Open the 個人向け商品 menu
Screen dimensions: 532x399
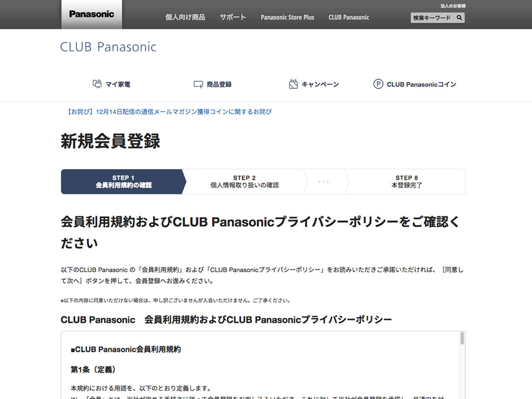185,17
